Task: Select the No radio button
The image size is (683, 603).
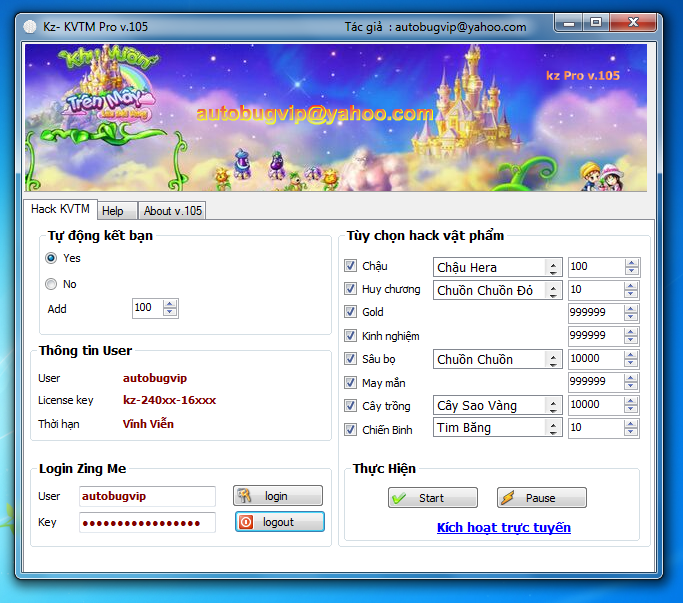Action: tap(51, 284)
